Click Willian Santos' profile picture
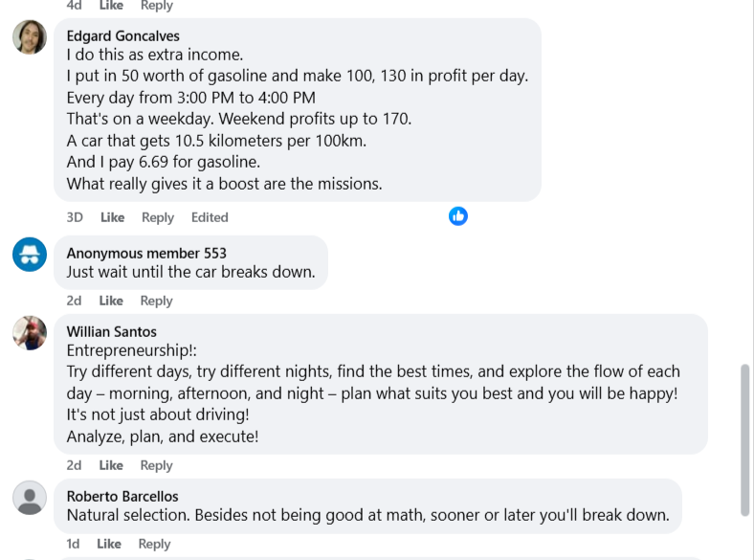 tap(30, 332)
